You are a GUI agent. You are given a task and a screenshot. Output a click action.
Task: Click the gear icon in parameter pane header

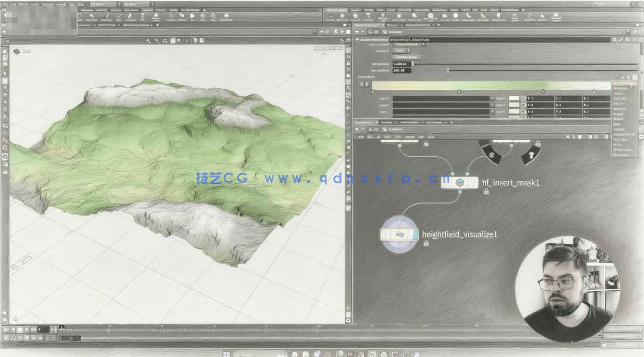pos(614,39)
